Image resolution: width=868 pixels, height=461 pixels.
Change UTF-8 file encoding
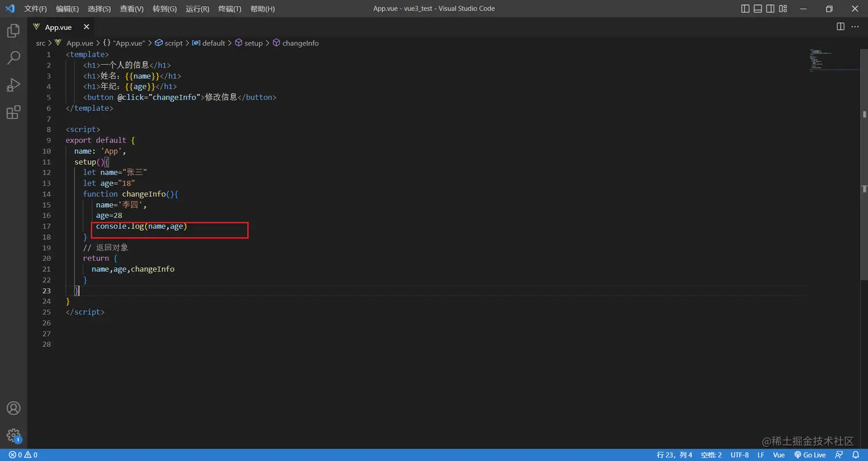coord(739,455)
